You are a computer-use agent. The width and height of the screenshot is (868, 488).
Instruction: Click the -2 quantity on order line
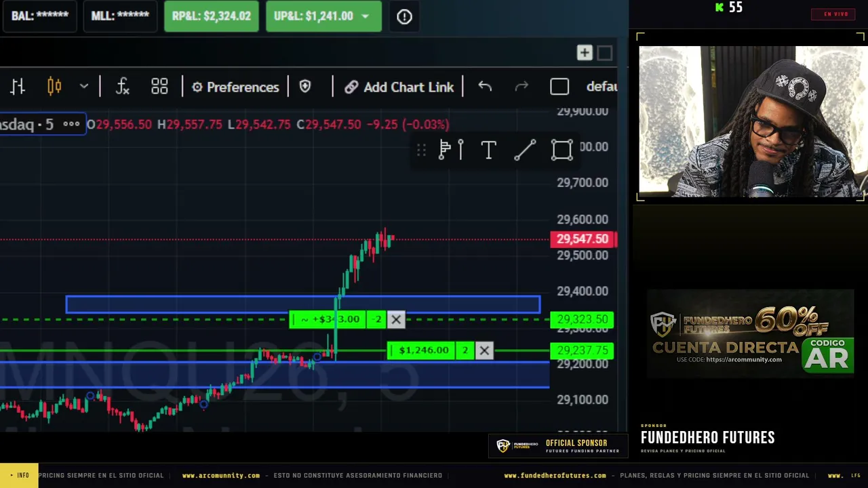tap(376, 319)
